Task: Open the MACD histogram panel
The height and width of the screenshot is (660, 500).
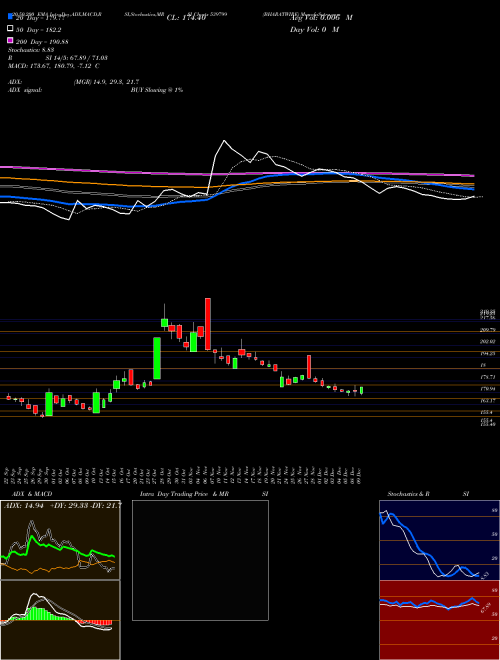Action: [60, 620]
